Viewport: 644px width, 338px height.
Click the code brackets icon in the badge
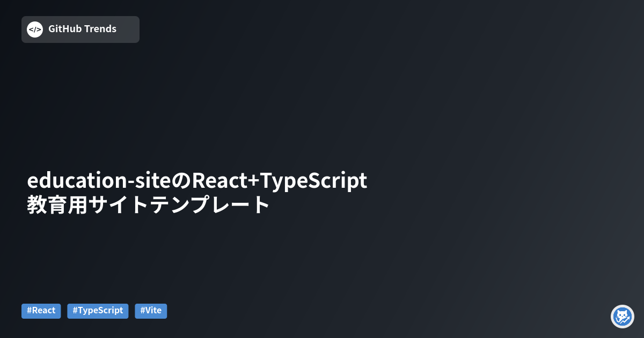[35, 30]
